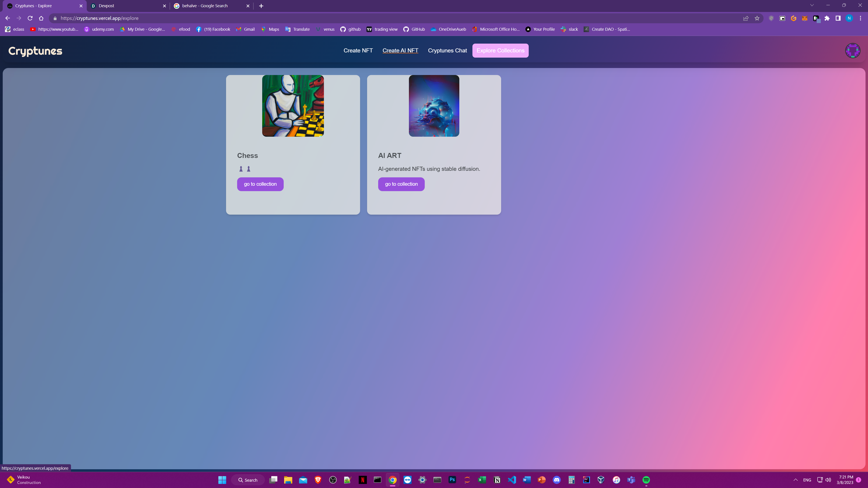Click the AI ART collection thumbnail

click(434, 106)
